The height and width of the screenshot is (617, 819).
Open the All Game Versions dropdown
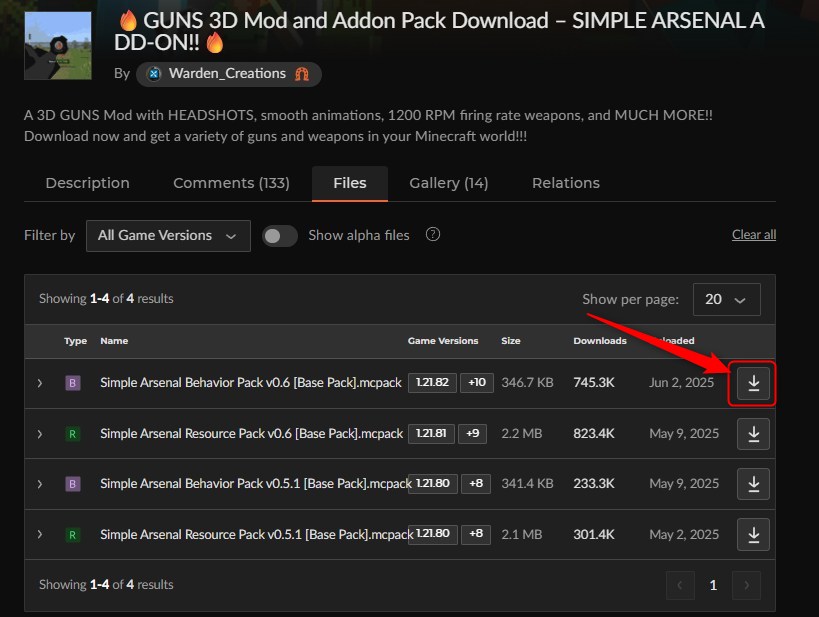click(x=168, y=236)
